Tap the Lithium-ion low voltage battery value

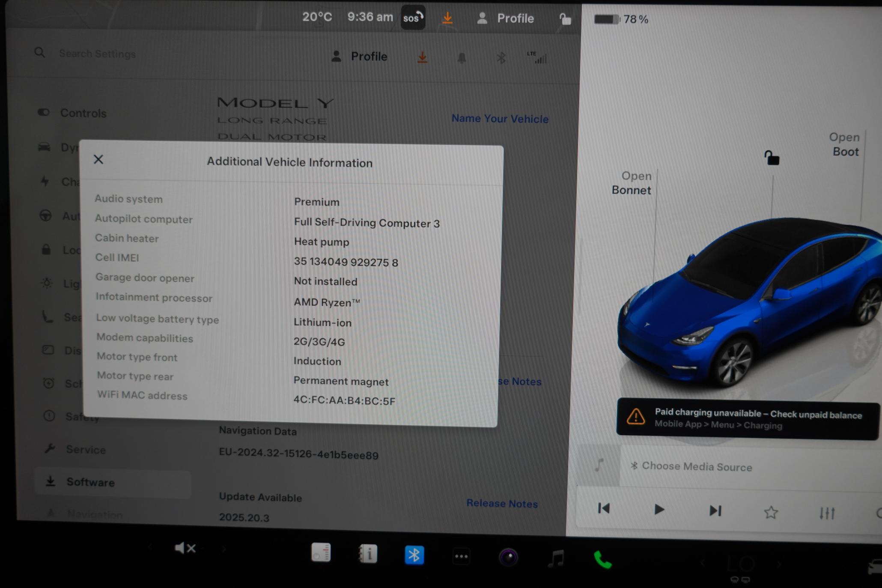[322, 322]
